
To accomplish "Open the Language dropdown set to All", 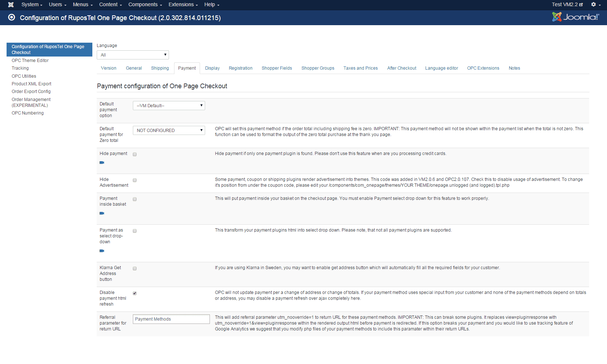I will click(132, 55).
